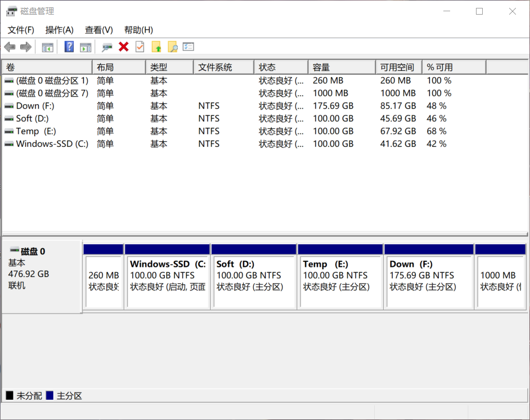This screenshot has width=530, height=420.
Task: Click the 45.69 GB free space cell
Action: (x=398, y=119)
